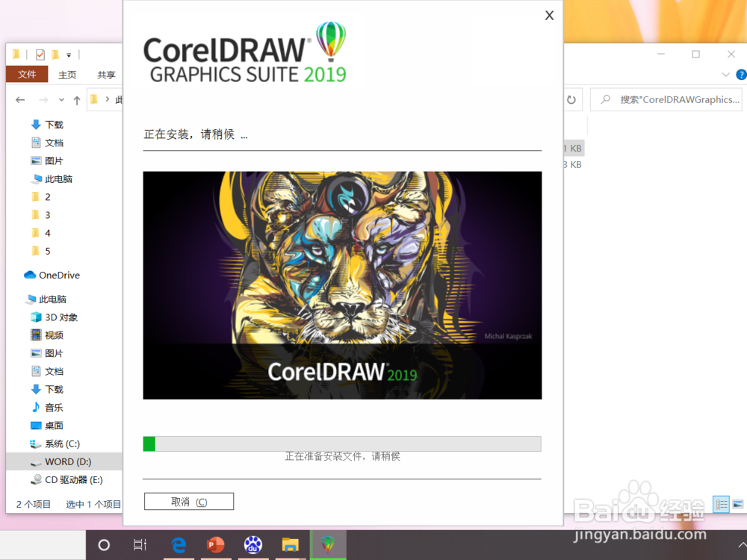
Task: Refresh the File Explorer folder view
Action: click(x=571, y=100)
